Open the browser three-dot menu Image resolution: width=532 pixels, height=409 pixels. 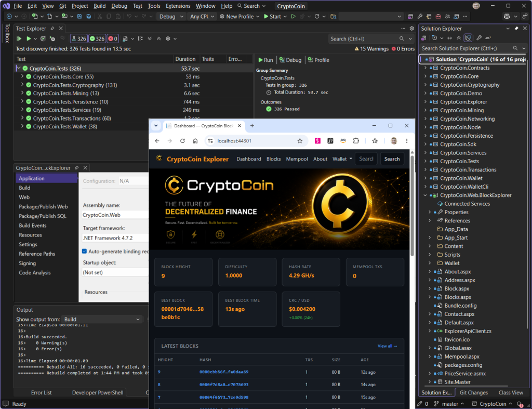click(406, 141)
